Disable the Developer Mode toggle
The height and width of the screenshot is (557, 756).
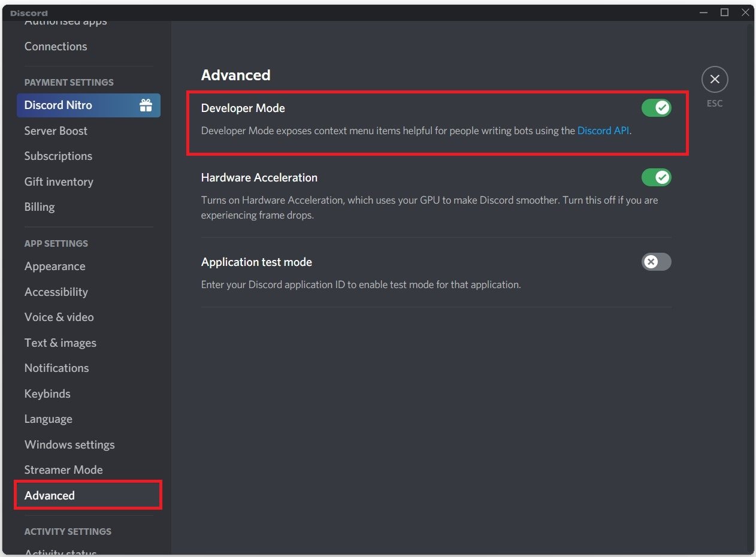656,108
